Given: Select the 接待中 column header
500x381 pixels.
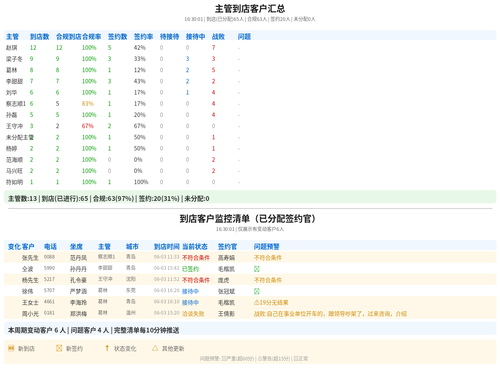Looking at the screenshot, I should [x=196, y=36].
